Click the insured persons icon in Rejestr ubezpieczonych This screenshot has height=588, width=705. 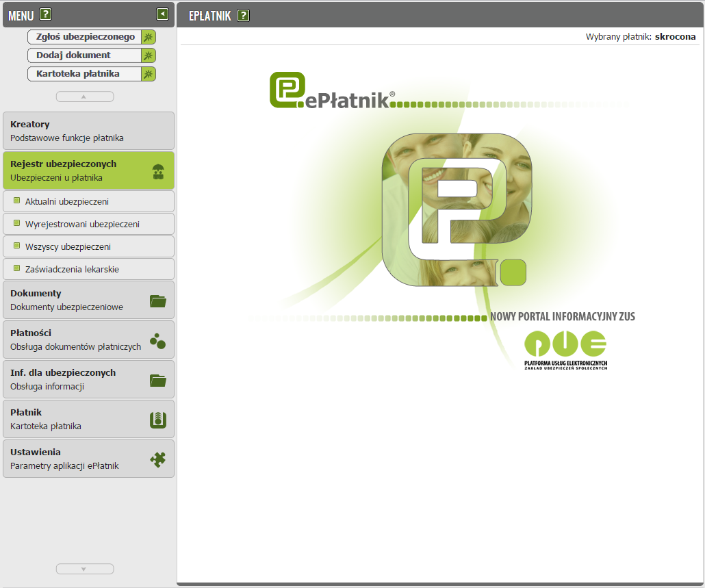(x=158, y=172)
